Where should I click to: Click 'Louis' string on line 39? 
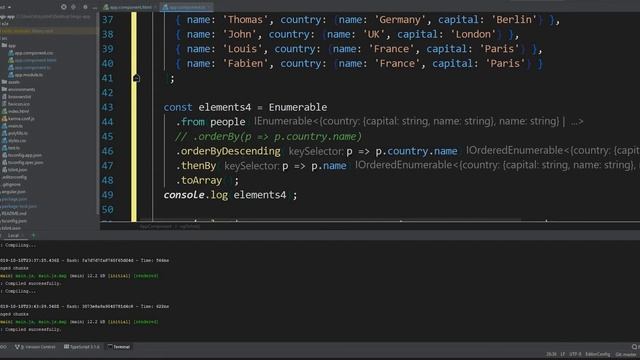242,49
